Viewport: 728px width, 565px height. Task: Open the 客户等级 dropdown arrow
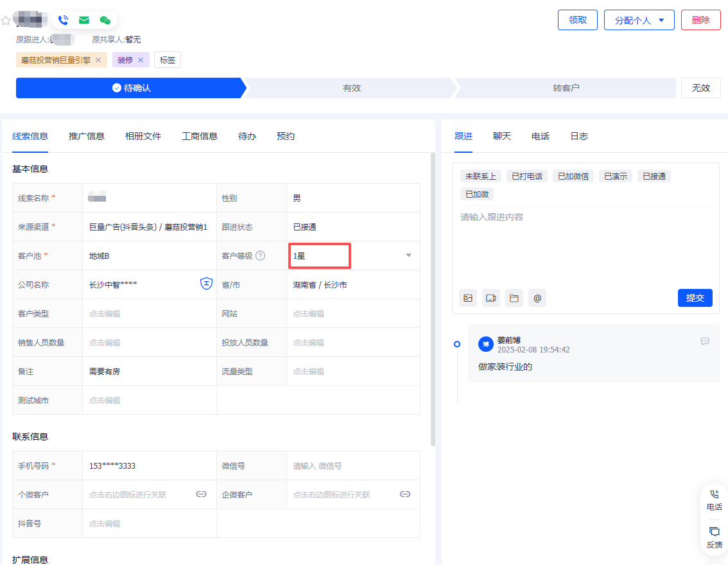click(x=408, y=255)
